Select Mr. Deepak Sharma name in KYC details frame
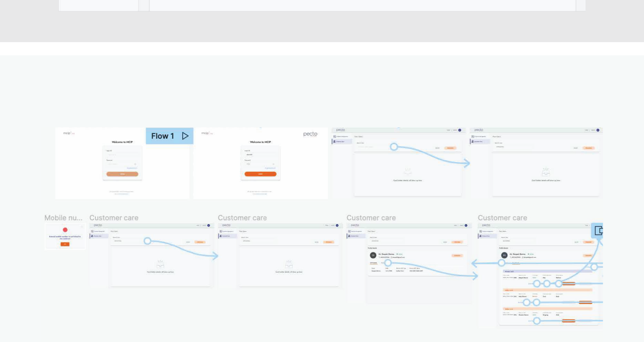This screenshot has width=644, height=342. point(386,254)
